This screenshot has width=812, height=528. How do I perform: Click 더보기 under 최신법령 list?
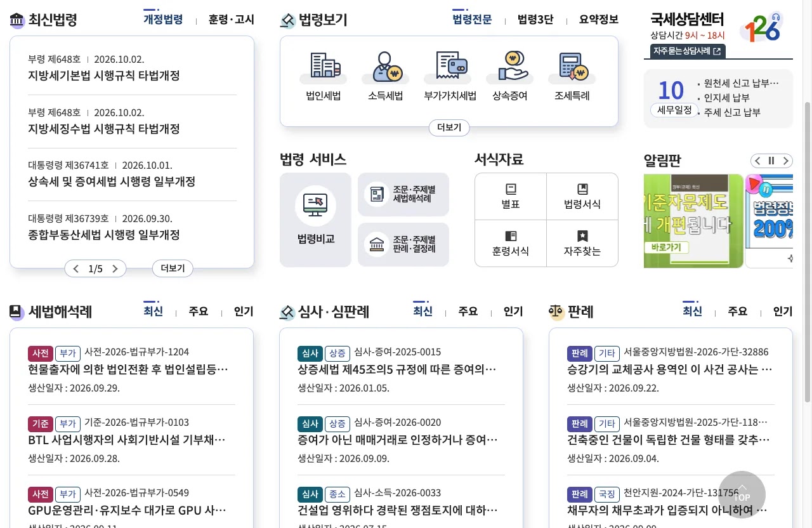(173, 268)
